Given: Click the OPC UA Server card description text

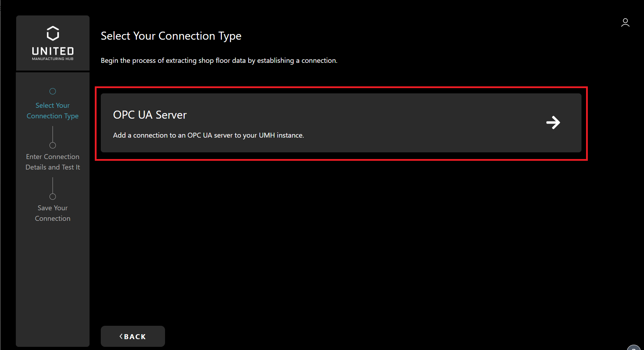Looking at the screenshot, I should click(x=208, y=135).
